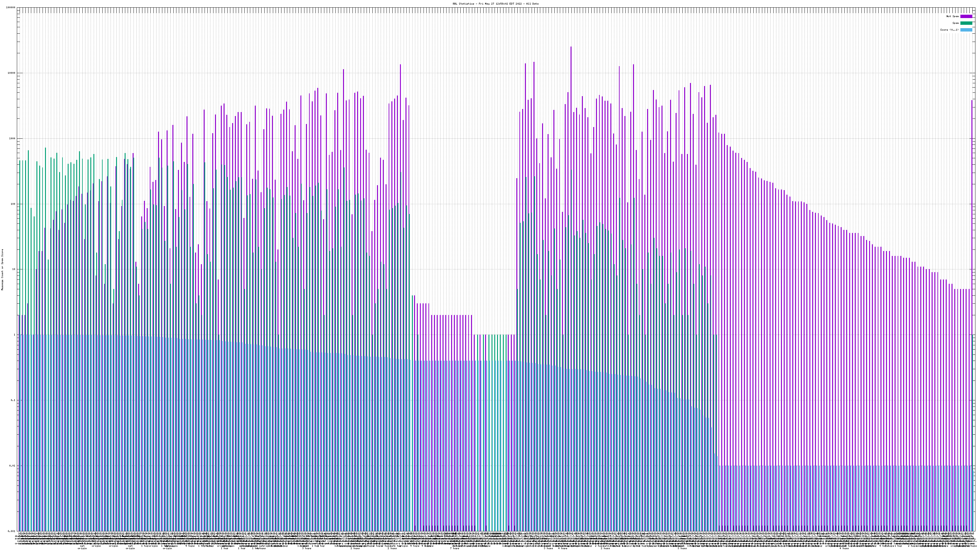The height and width of the screenshot is (551, 980).
Task: Click the 'Message Count or Spam Score' axis title
Action: point(2,269)
